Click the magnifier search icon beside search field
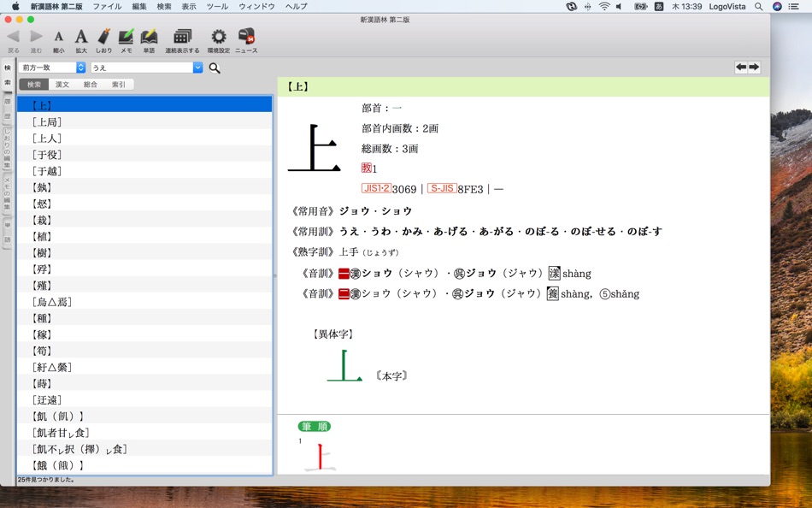The width and height of the screenshot is (812, 508). pyautogui.click(x=215, y=68)
